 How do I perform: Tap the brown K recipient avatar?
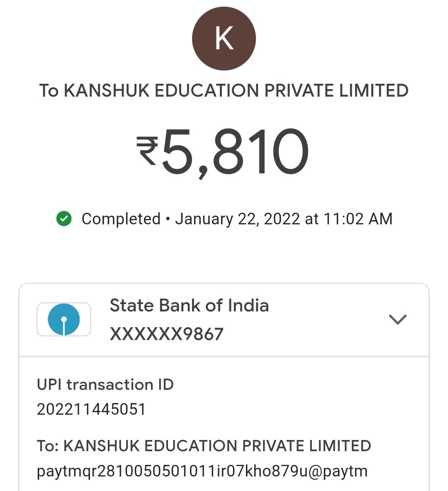click(224, 39)
